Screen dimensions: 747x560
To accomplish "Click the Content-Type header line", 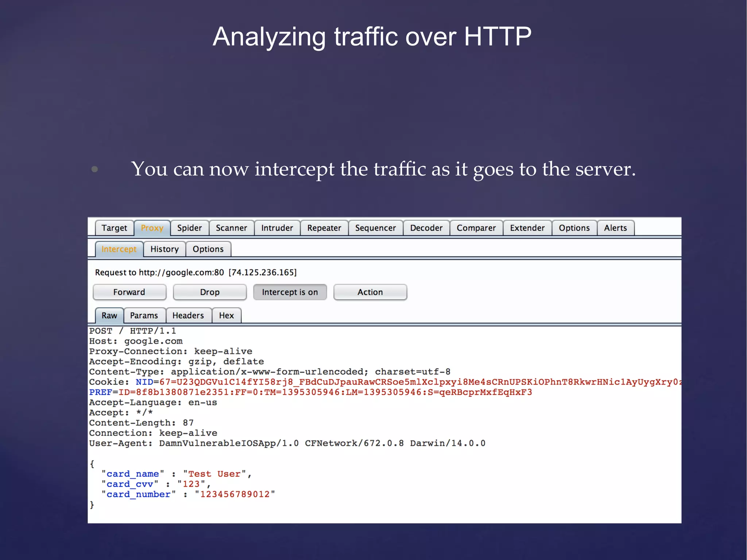I will (x=270, y=372).
